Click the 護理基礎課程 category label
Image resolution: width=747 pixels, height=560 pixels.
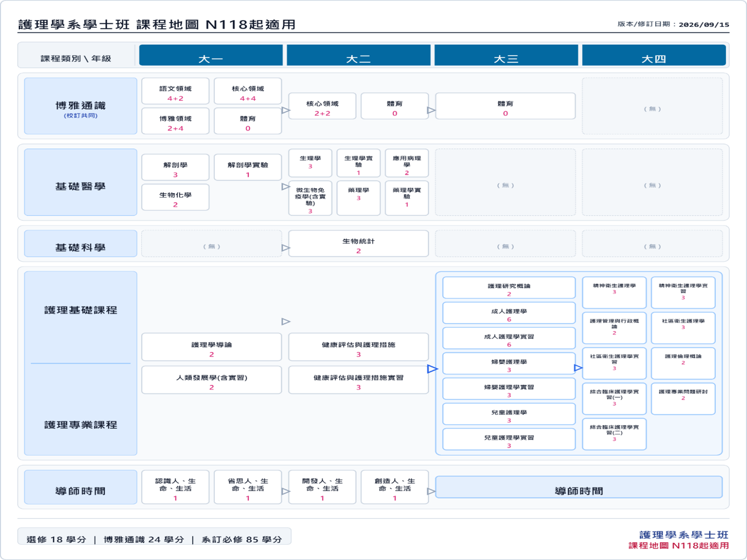80,310
